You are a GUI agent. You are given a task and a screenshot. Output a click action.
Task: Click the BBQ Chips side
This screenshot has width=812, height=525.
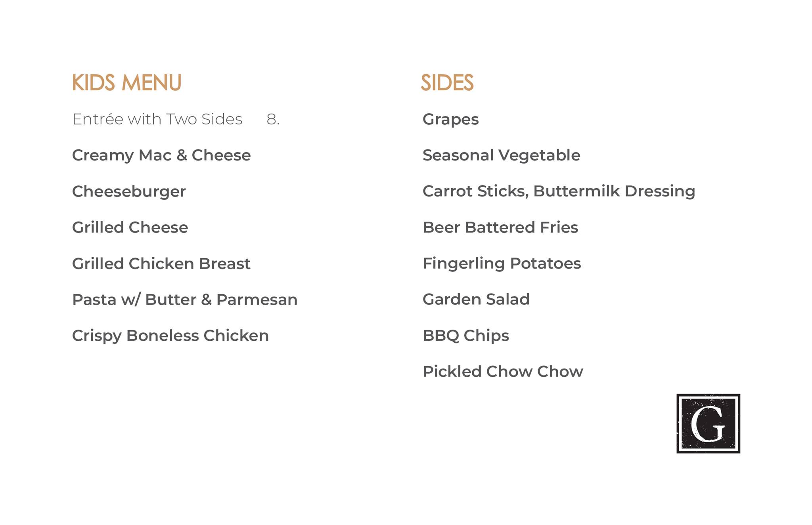(465, 336)
